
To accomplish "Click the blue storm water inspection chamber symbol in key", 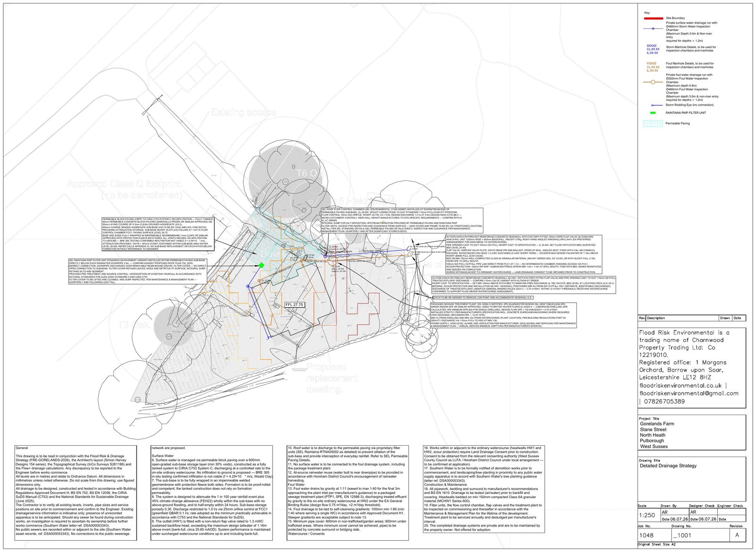I will tap(653, 28).
